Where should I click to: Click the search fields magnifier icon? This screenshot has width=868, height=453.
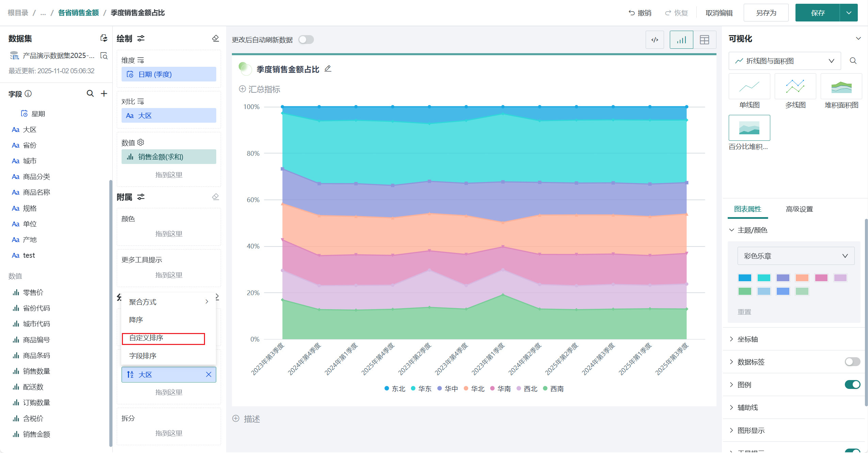(x=90, y=93)
